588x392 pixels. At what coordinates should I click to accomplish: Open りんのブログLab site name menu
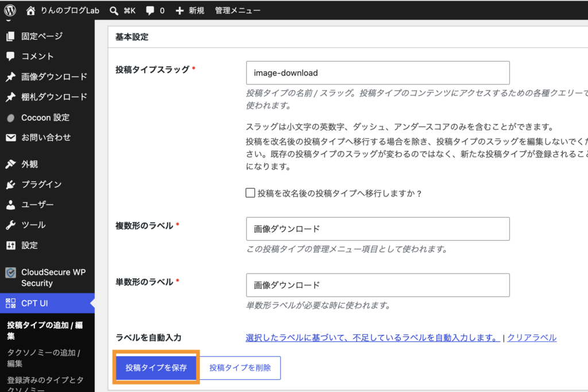pos(69,10)
